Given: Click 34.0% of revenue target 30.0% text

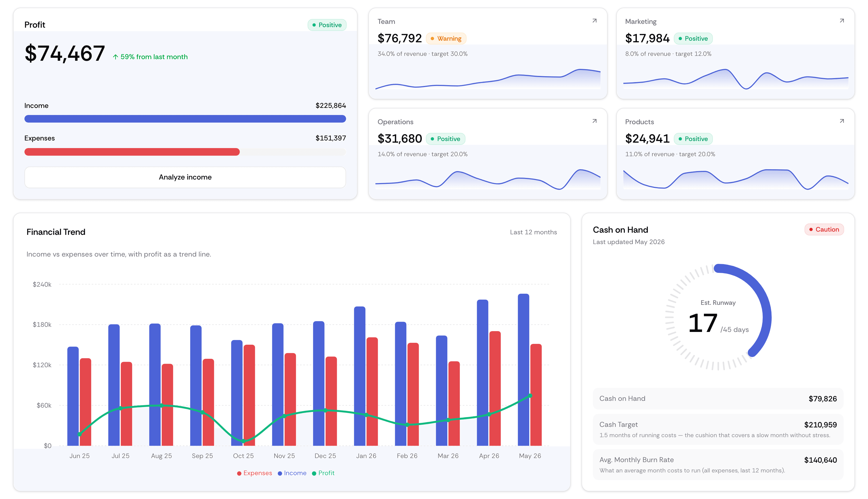Looking at the screenshot, I should pyautogui.click(x=423, y=54).
